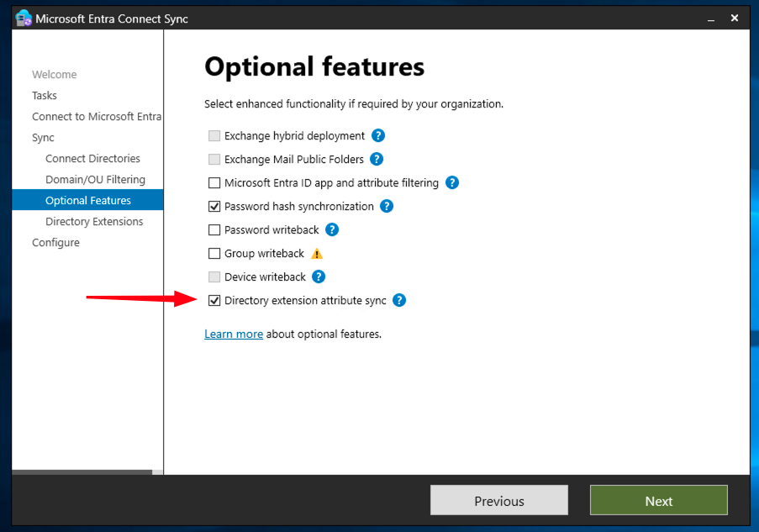
Task: Check Device writeback checkbox
Action: pyautogui.click(x=214, y=277)
